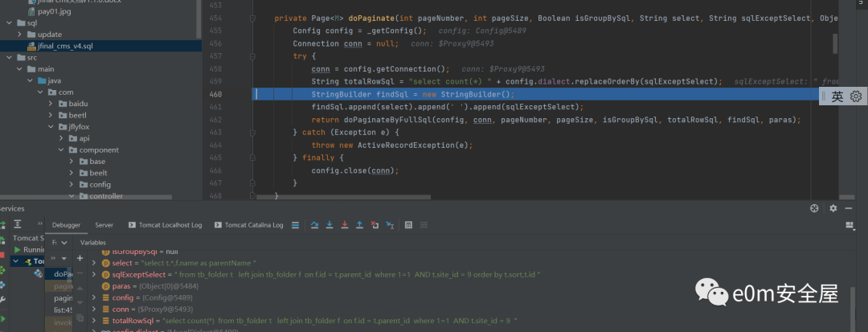Expand the api package

click(61, 138)
